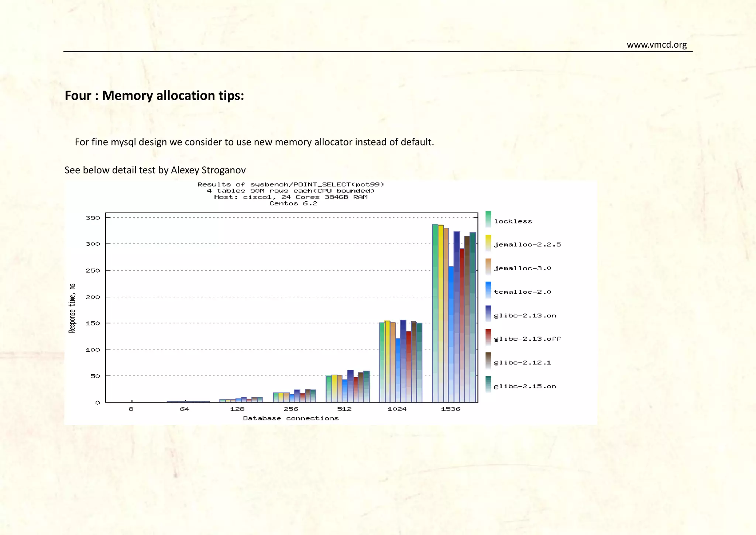Viewport: 756px width, 535px height.
Task: Click the Database connections axis title
Action: click(x=291, y=418)
